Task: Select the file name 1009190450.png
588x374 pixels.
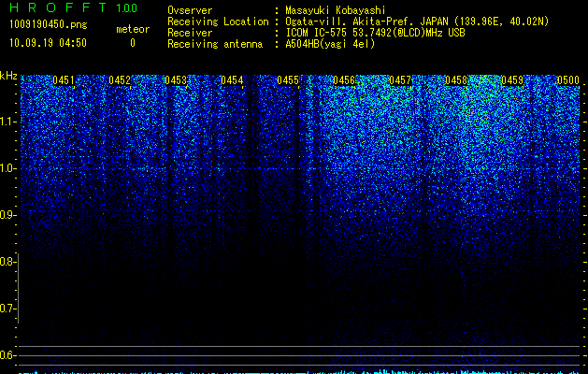Action: pos(49,24)
